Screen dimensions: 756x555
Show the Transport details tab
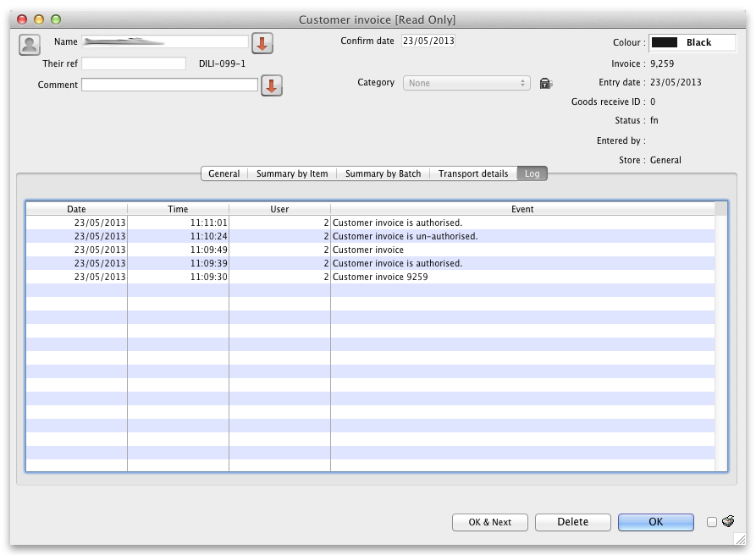coord(473,173)
